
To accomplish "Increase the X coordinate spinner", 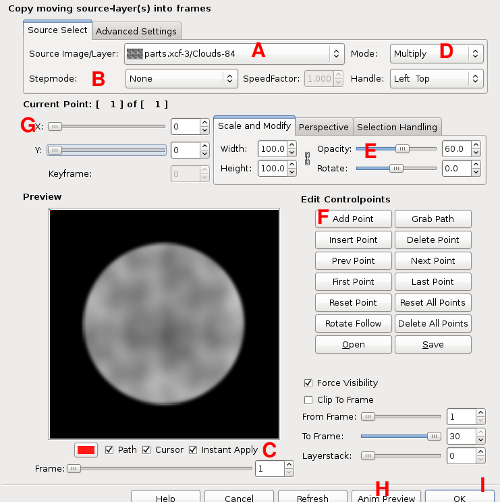I will point(205,123).
